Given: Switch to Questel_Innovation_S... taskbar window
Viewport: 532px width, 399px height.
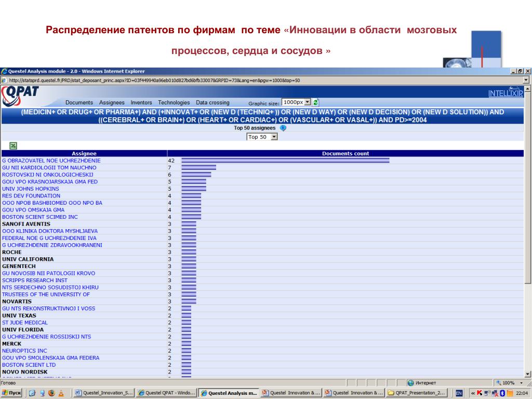Looking at the screenshot, I should [x=104, y=393].
